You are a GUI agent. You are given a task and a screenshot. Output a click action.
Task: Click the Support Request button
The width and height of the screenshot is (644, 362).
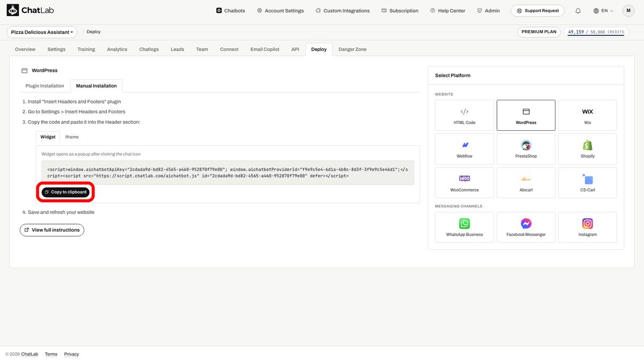[x=538, y=11]
